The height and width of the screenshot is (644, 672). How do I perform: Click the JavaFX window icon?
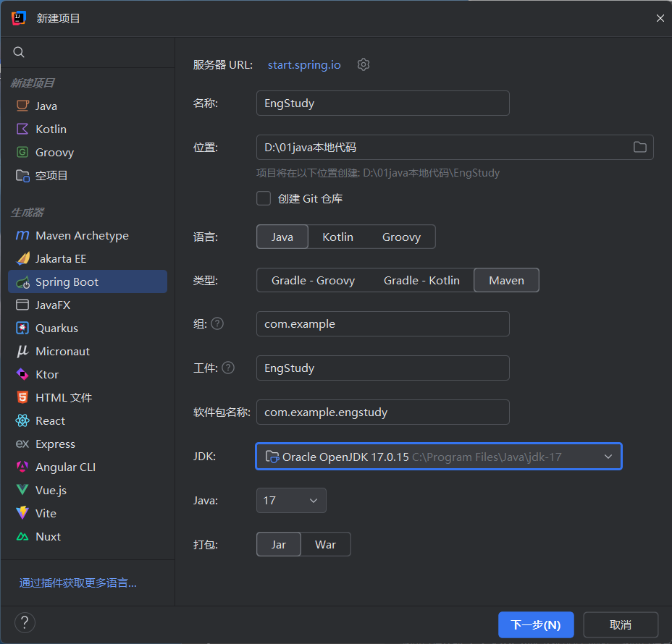click(x=22, y=305)
